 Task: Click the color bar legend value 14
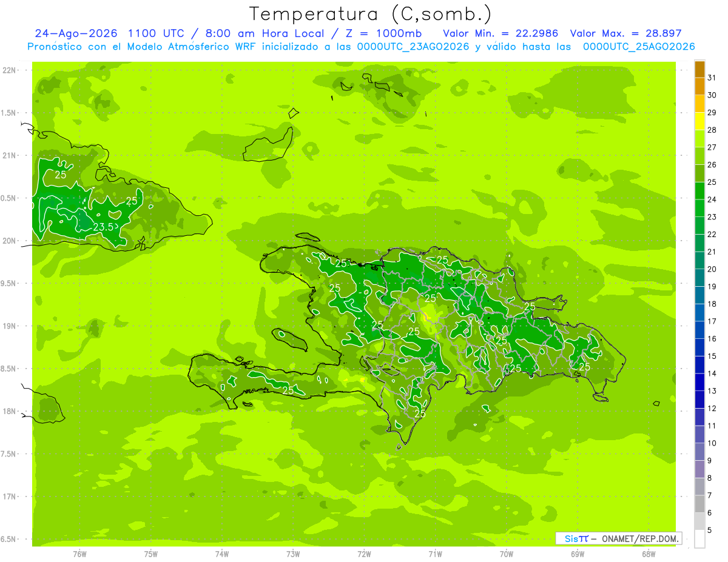712,373
